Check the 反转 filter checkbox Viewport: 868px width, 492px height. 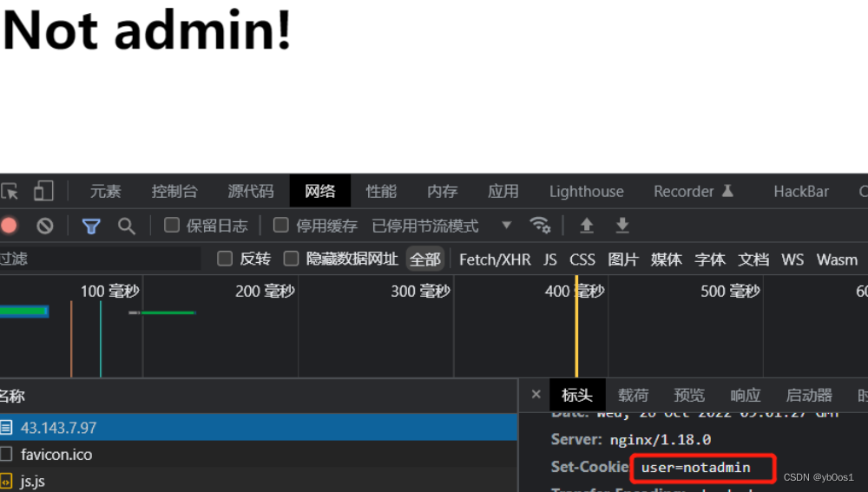[x=225, y=259]
